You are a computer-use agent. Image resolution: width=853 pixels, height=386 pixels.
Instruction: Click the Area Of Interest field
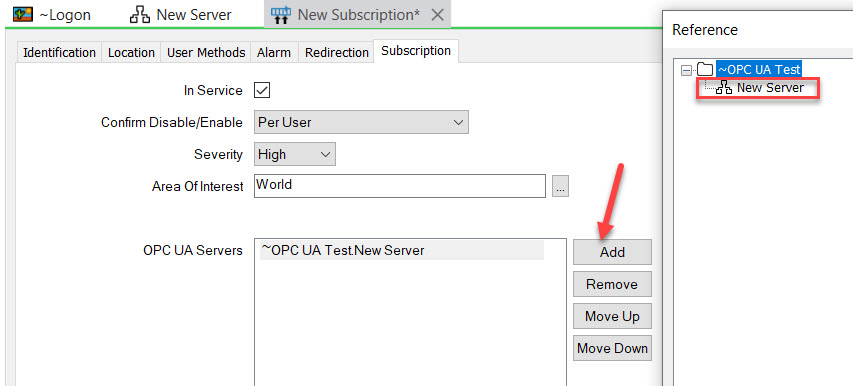(400, 186)
